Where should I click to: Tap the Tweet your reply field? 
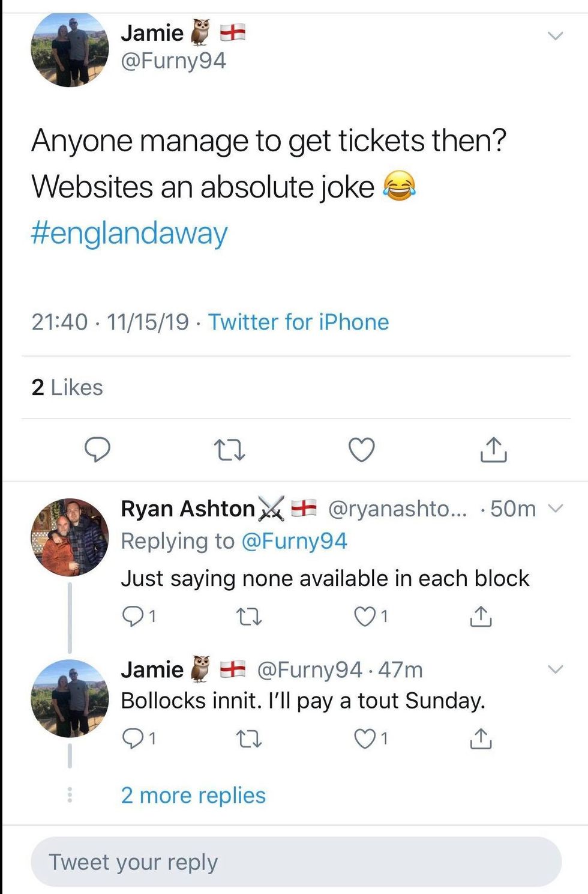coord(296,862)
